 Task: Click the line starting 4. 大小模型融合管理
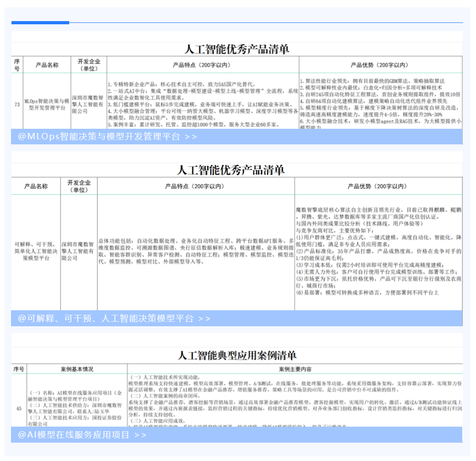pos(203,115)
